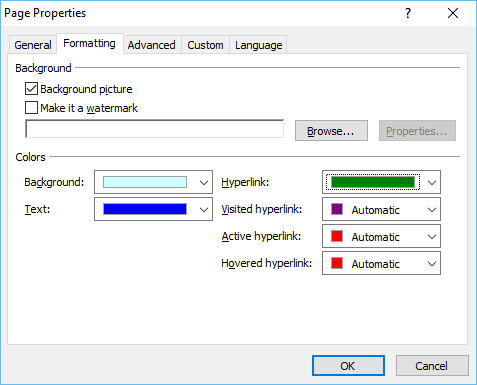Open the Visited hyperlink dropdown arrow
Image resolution: width=477 pixels, height=385 pixels.
coord(432,209)
